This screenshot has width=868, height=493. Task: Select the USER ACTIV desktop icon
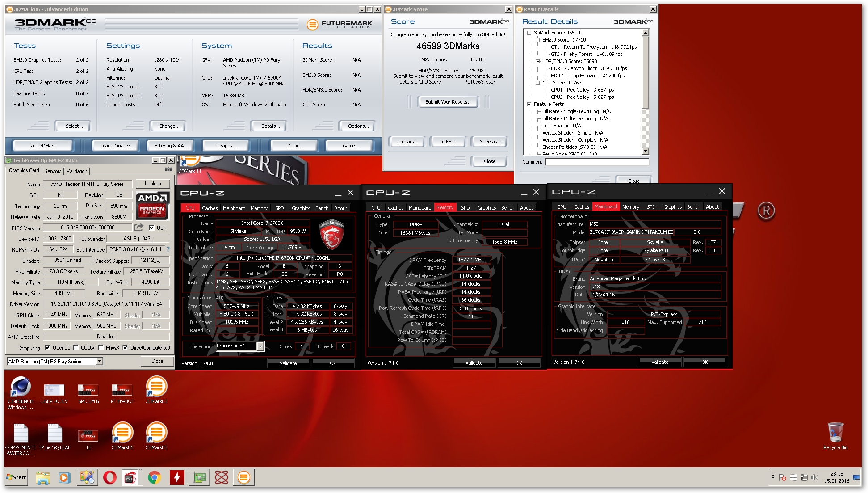(x=55, y=392)
